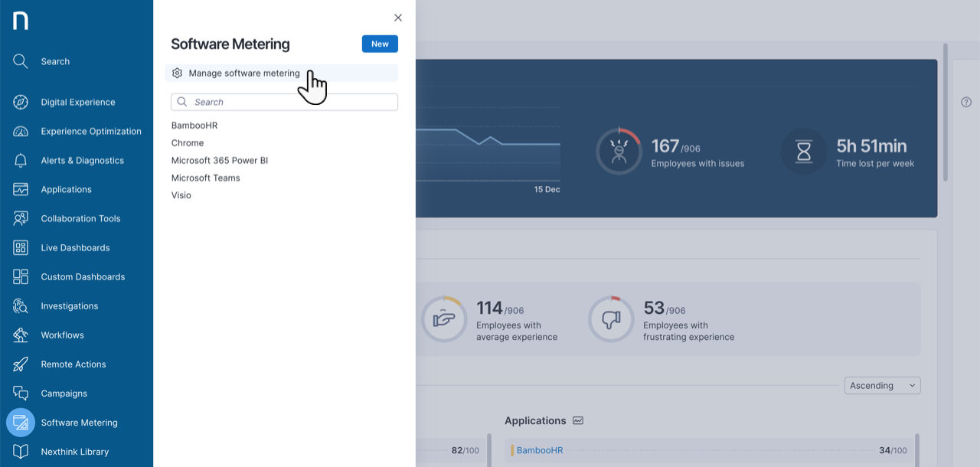980x467 pixels.
Task: Click the gear icon beside Manage software metering
Action: coord(177,72)
